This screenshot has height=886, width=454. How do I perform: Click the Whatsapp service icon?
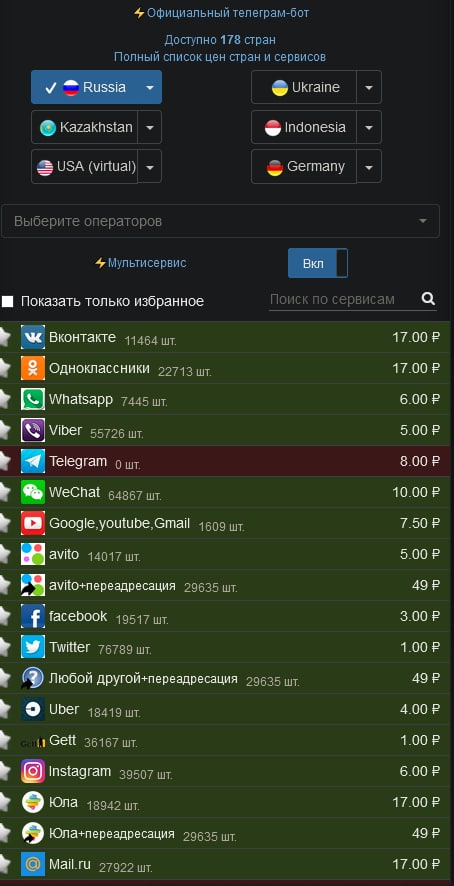(x=33, y=399)
